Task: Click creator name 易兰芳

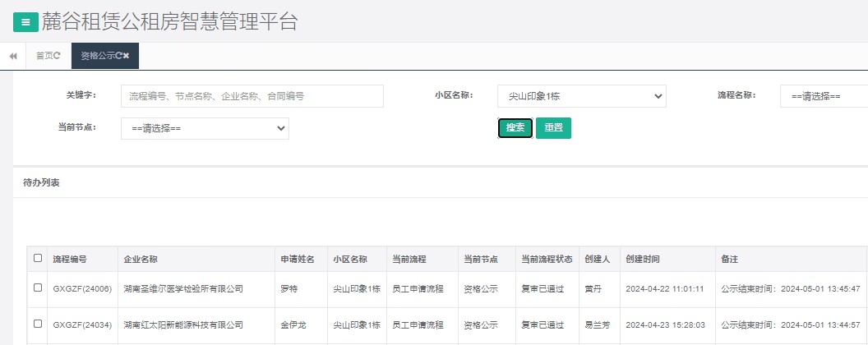Action: pyautogui.click(x=598, y=325)
